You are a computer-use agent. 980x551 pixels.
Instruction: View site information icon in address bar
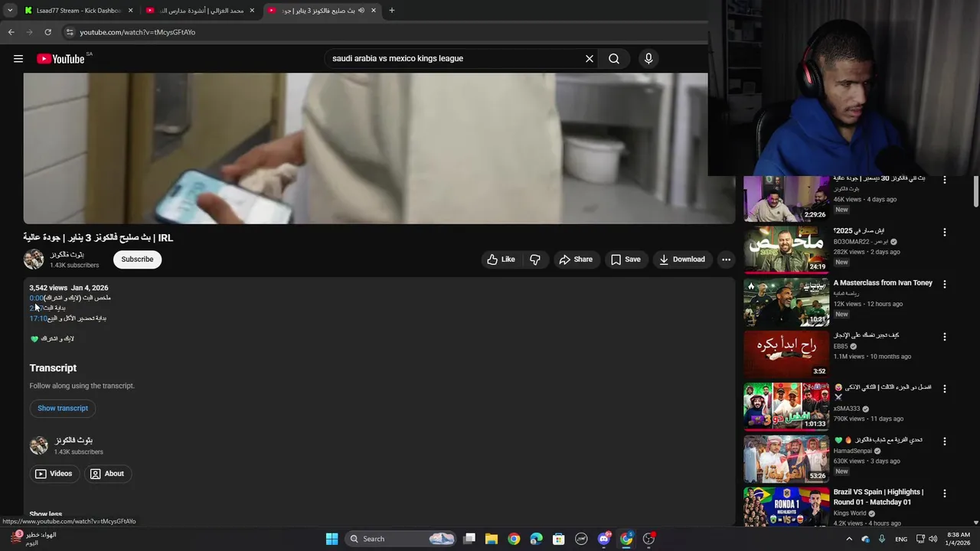(x=69, y=32)
